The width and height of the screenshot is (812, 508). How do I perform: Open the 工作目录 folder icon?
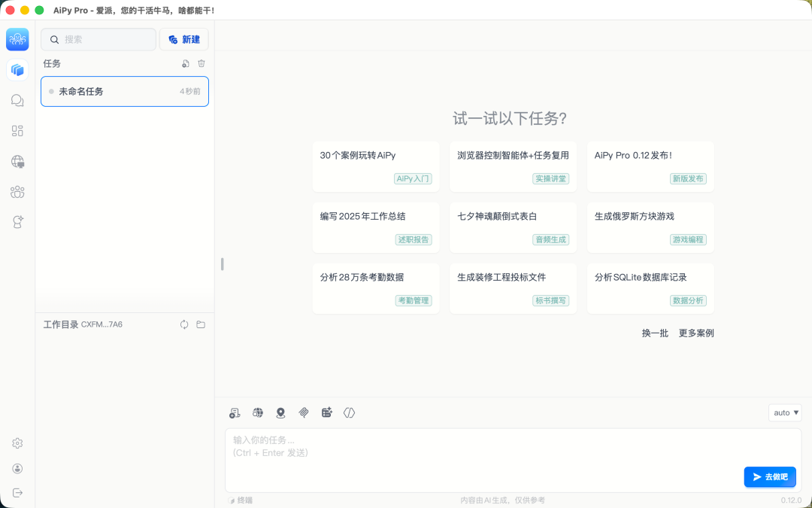201,324
